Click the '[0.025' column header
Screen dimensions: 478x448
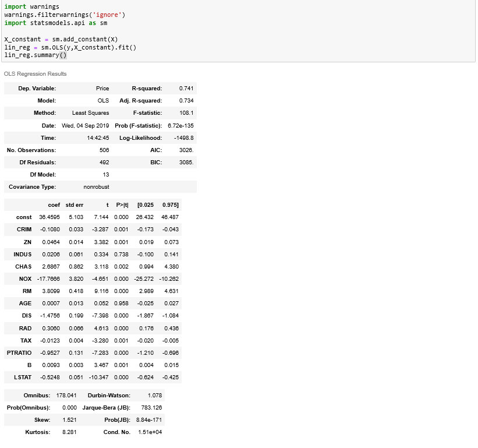tap(146, 205)
